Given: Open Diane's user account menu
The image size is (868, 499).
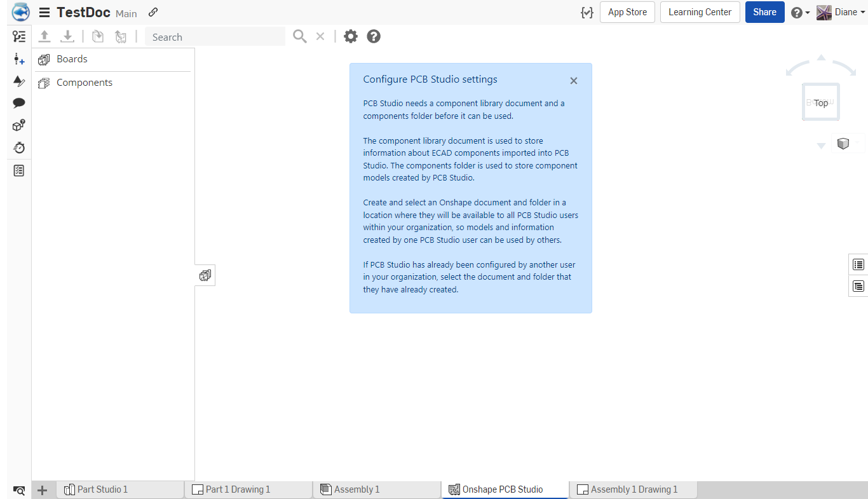Looking at the screenshot, I should tap(841, 12).
